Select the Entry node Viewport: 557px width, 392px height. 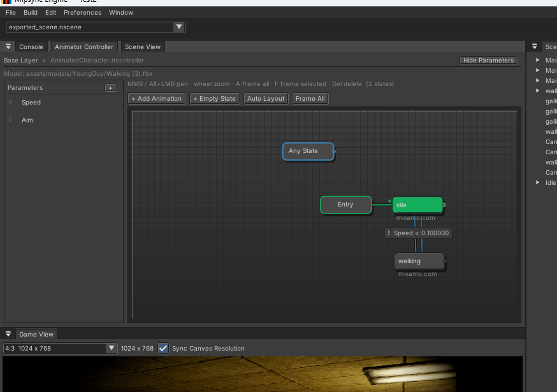pyautogui.click(x=346, y=205)
